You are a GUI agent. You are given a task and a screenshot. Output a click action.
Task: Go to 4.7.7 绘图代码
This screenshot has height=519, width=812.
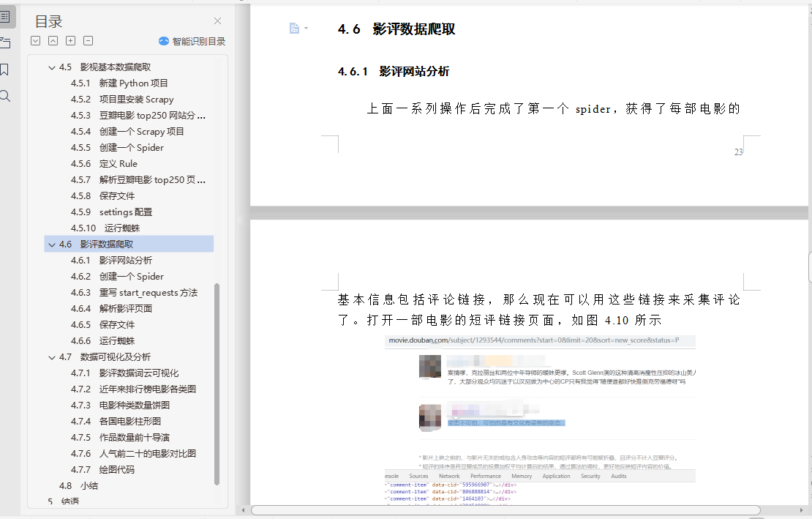[102, 469]
